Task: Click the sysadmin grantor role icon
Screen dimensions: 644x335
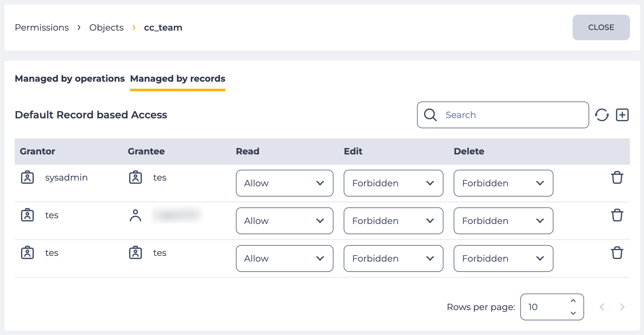Action: pyautogui.click(x=27, y=177)
